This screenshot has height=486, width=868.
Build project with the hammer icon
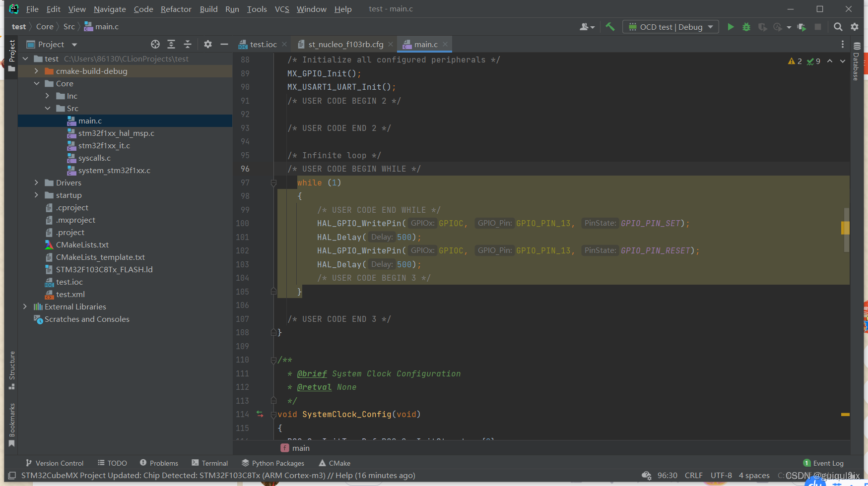pos(610,27)
